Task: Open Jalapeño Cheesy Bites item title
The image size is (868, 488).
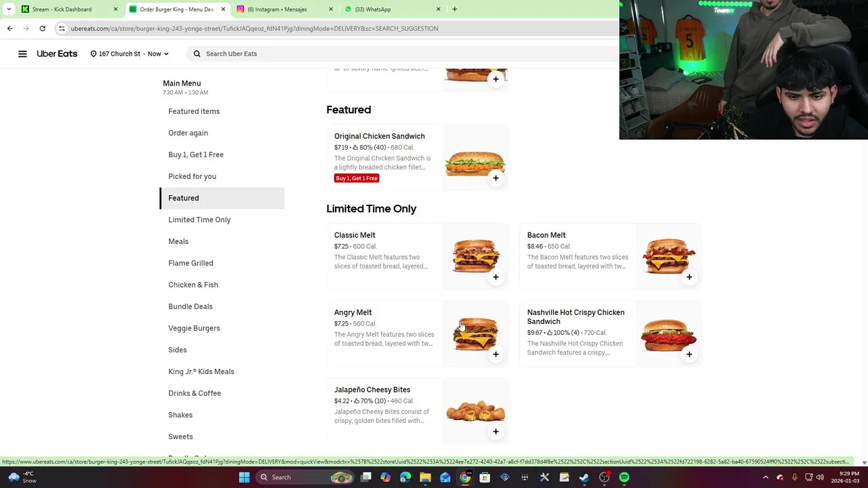Action: tap(372, 390)
